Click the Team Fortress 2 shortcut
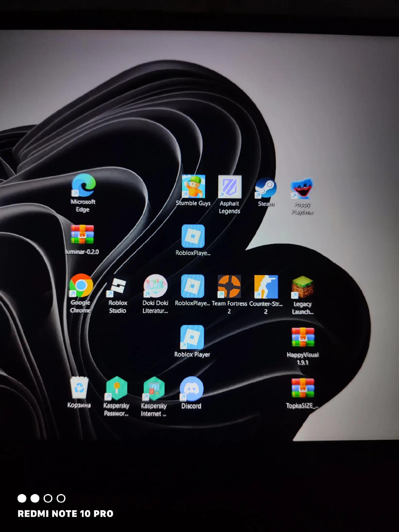The height and width of the screenshot is (532, 399). point(229,286)
